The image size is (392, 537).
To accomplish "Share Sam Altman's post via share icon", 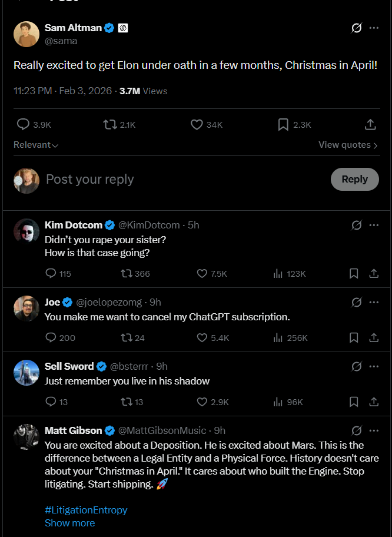I will coord(370,125).
